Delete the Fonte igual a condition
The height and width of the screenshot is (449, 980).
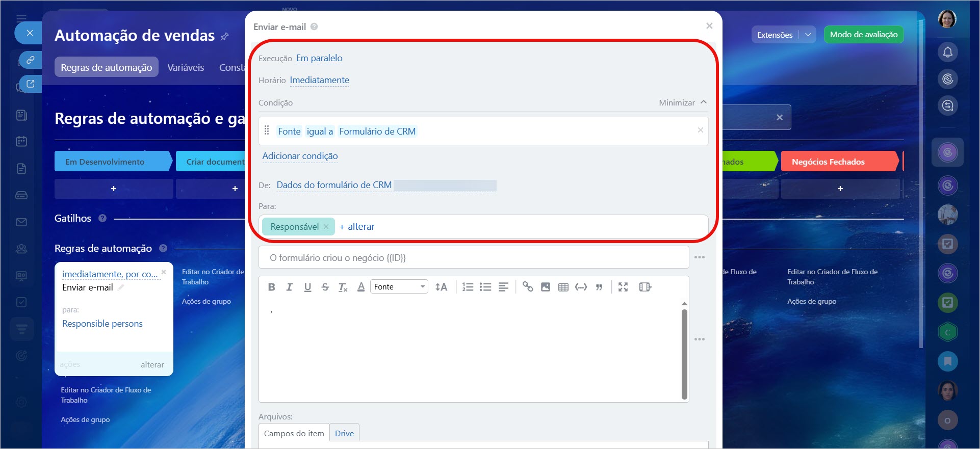point(701,130)
